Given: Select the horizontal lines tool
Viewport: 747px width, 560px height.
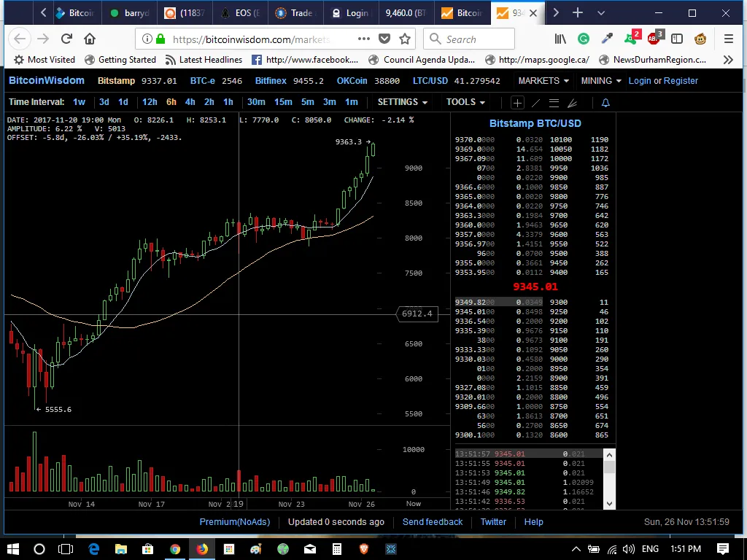Looking at the screenshot, I should [x=554, y=102].
